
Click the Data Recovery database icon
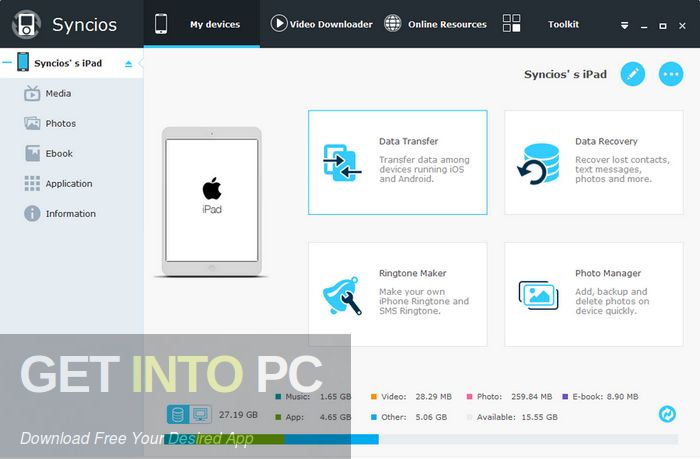[538, 164]
